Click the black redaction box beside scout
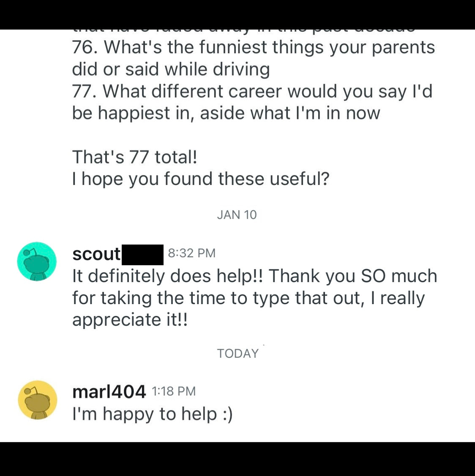The image size is (475, 476). tap(142, 255)
